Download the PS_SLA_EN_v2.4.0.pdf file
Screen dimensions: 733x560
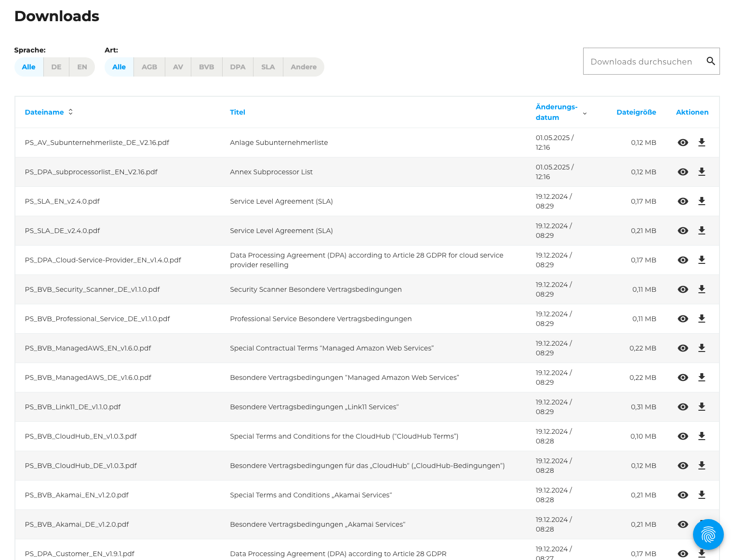click(702, 201)
